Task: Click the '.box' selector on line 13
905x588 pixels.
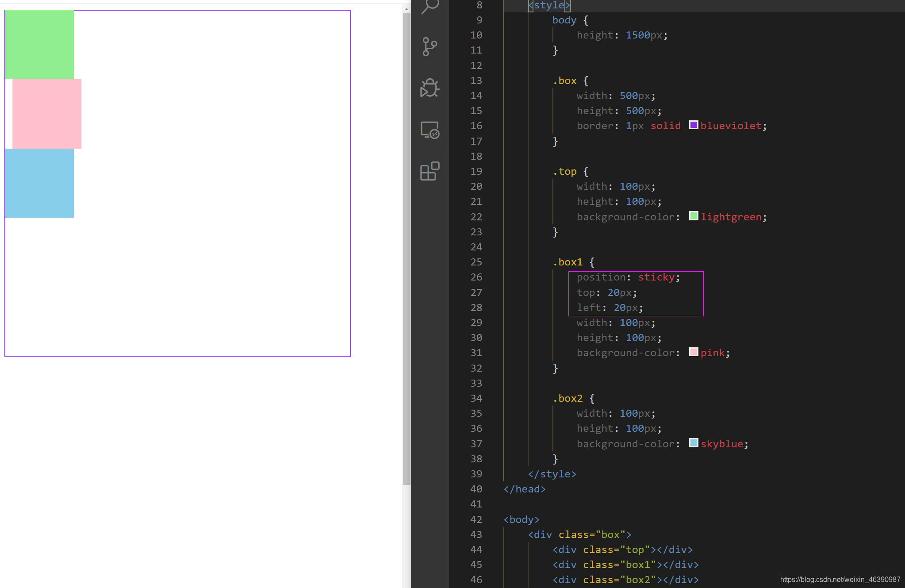Action: coord(564,81)
